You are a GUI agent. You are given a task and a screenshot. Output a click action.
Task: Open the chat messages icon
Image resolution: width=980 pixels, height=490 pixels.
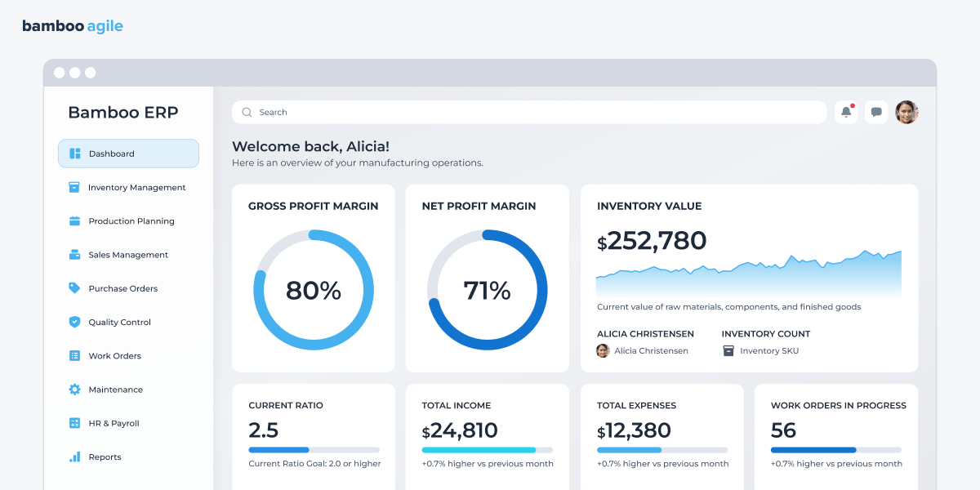tap(876, 112)
